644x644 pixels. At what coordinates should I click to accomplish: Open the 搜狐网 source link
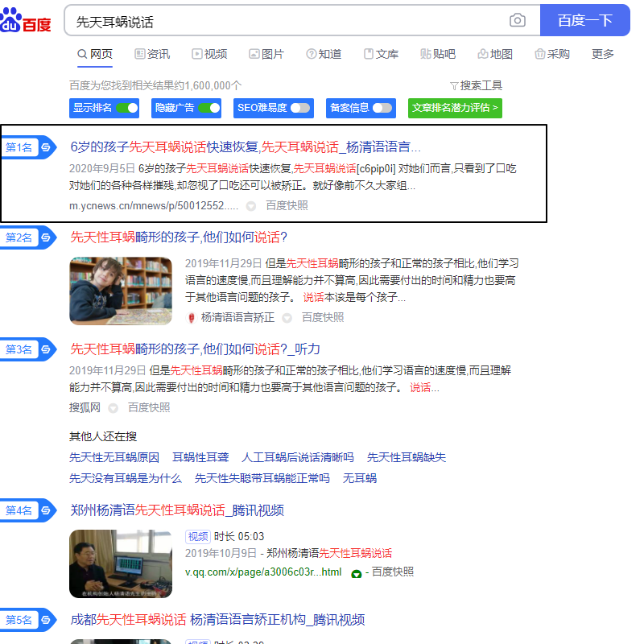pos(85,408)
